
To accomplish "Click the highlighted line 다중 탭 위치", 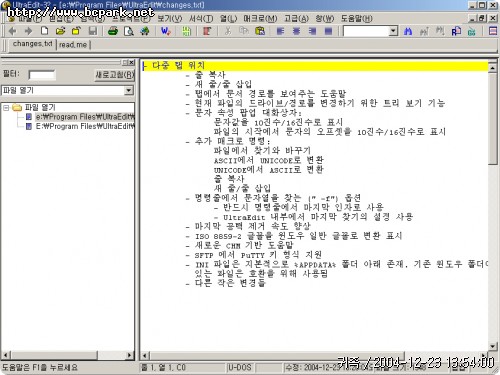I will coord(314,66).
